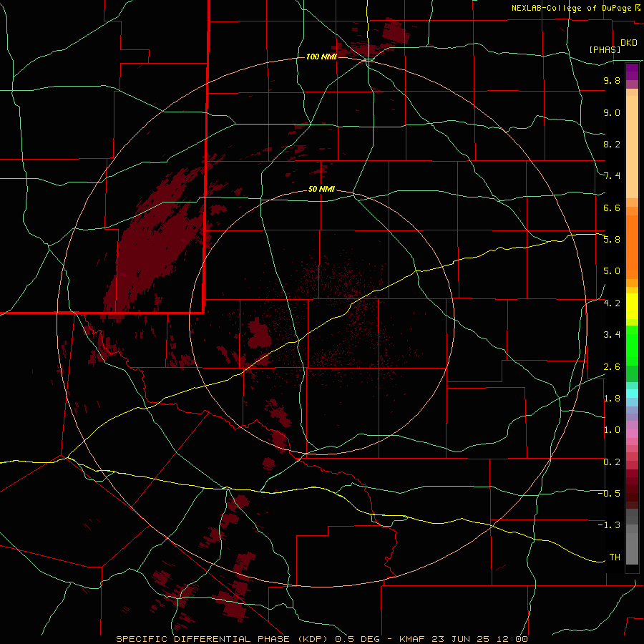Click the 8.2 scale value
The width and height of the screenshot is (644, 644).
click(612, 144)
